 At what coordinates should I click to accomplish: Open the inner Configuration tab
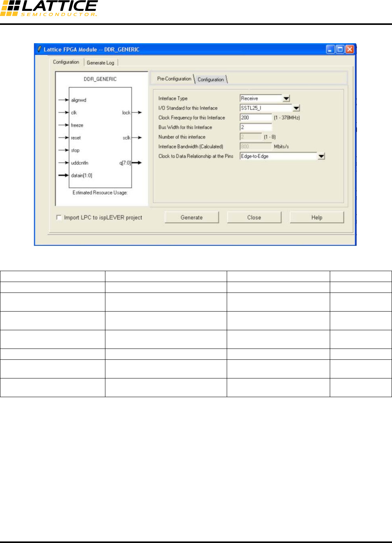point(210,79)
